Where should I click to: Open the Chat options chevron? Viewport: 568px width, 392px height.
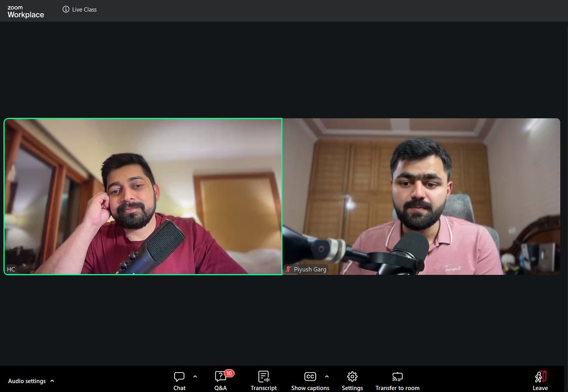(195, 376)
